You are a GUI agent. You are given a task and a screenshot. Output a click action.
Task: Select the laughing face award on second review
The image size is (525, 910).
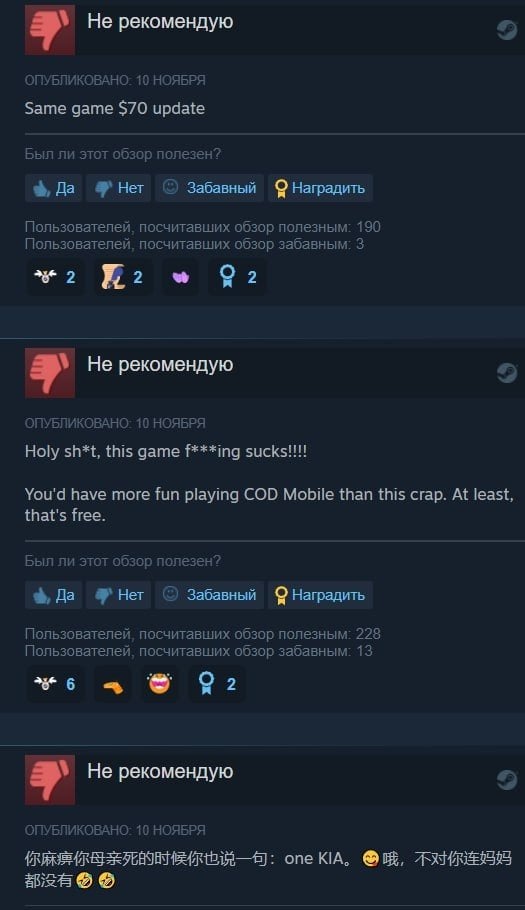(160, 684)
